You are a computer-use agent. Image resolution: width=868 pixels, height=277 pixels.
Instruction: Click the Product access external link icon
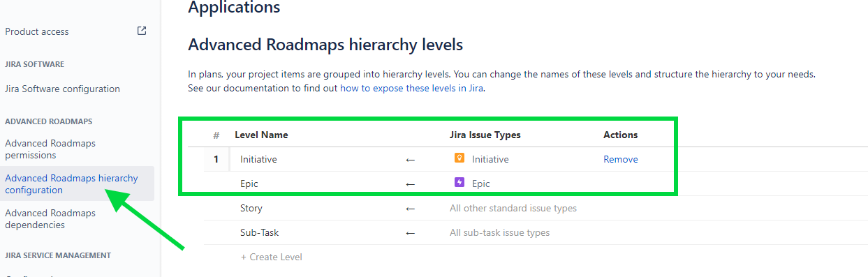point(142,31)
